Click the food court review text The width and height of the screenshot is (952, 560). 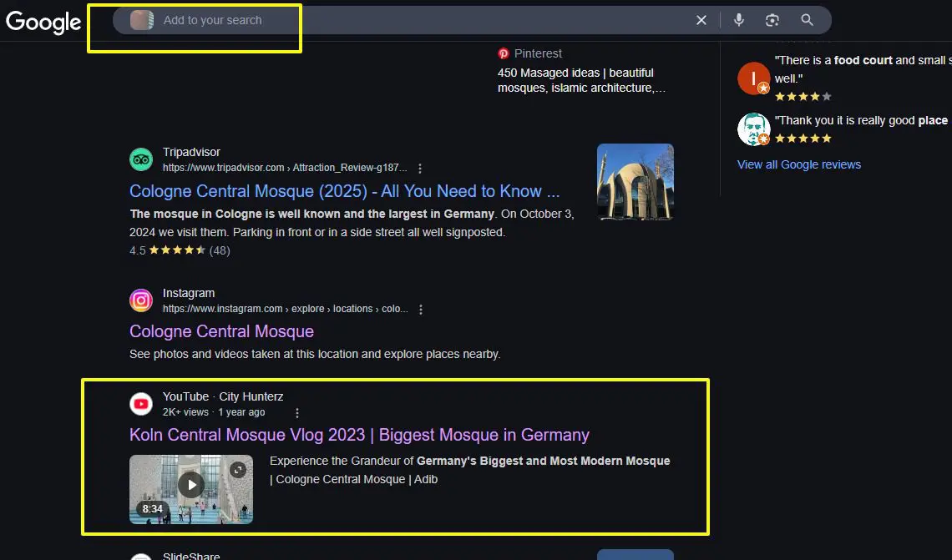pyautogui.click(x=863, y=69)
